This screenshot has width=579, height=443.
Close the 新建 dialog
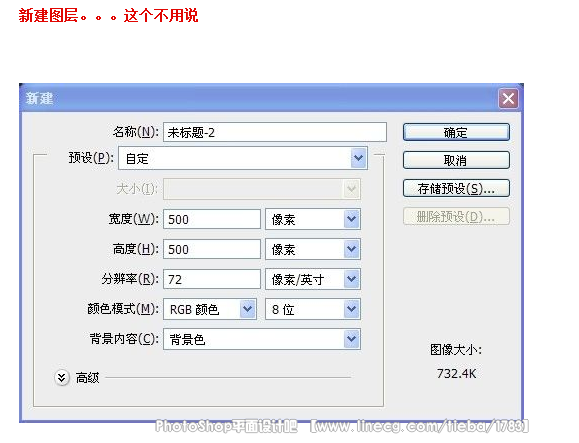click(x=508, y=99)
